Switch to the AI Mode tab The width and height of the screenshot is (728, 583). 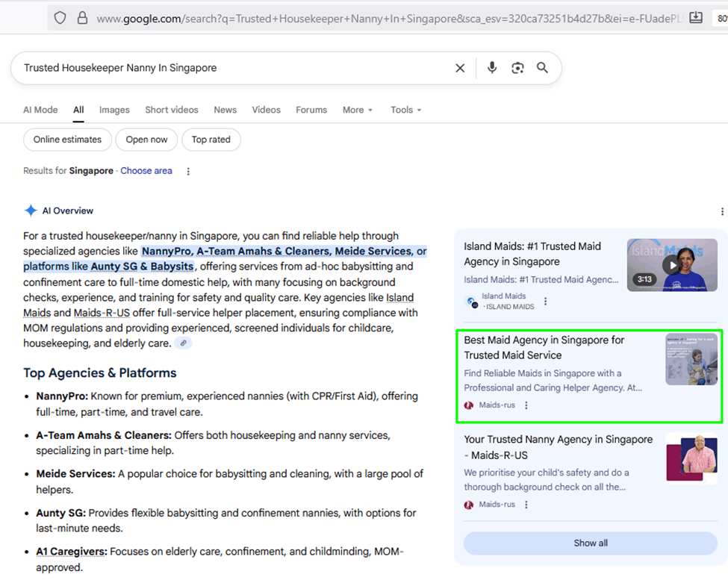[40, 110]
